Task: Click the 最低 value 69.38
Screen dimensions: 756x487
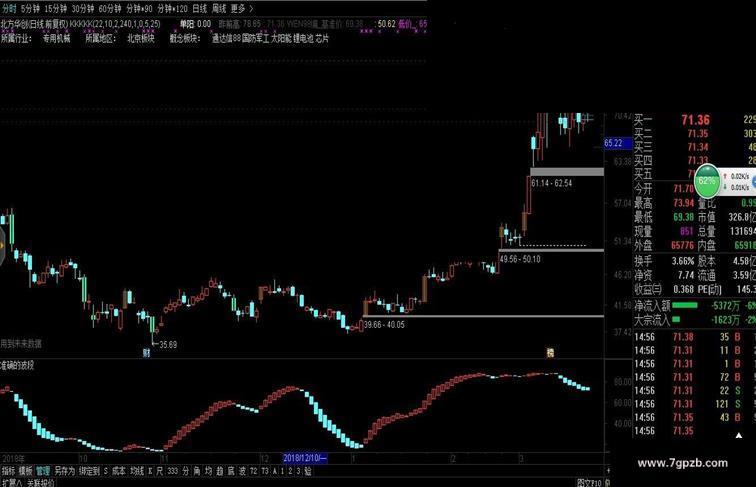Action: click(684, 217)
